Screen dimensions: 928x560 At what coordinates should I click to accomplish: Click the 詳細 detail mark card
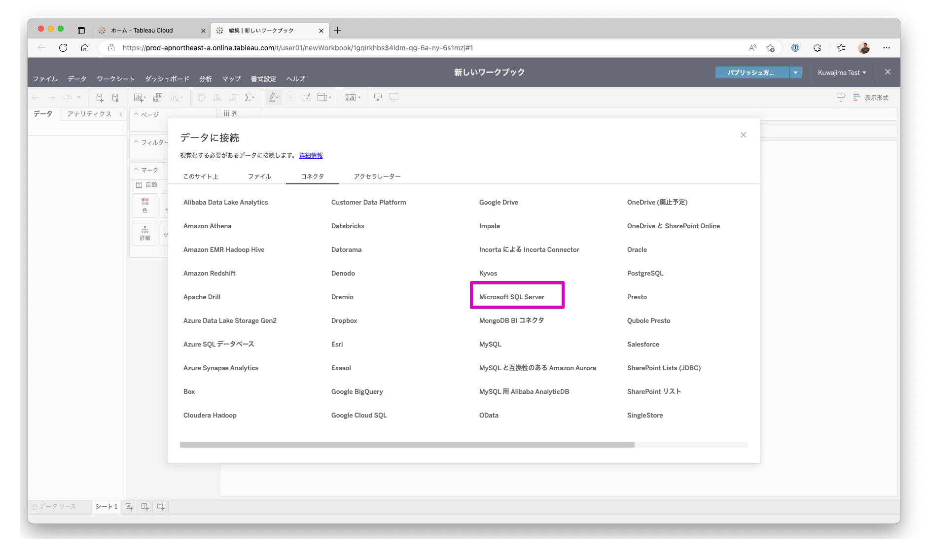145,233
